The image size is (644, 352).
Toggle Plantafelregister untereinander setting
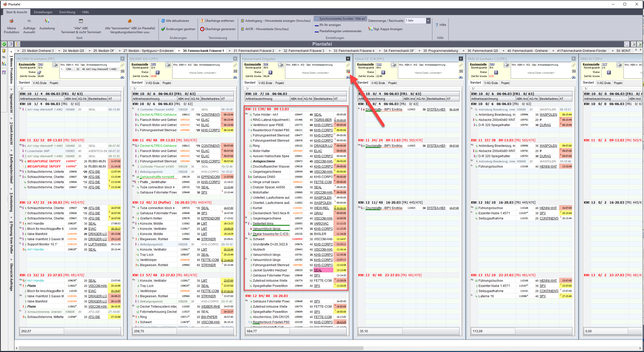pyautogui.click(x=338, y=31)
